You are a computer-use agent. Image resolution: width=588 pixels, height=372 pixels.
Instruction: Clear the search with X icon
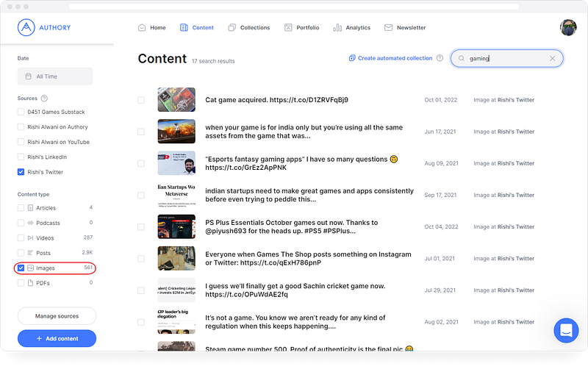point(553,59)
